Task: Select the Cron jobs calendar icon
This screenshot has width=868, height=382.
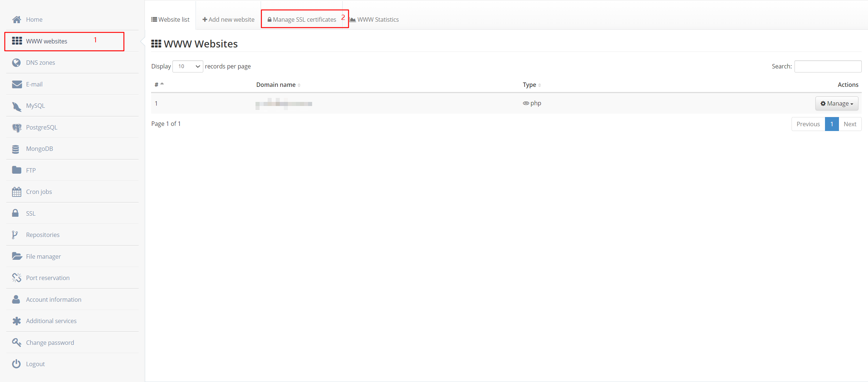Action: point(17,191)
